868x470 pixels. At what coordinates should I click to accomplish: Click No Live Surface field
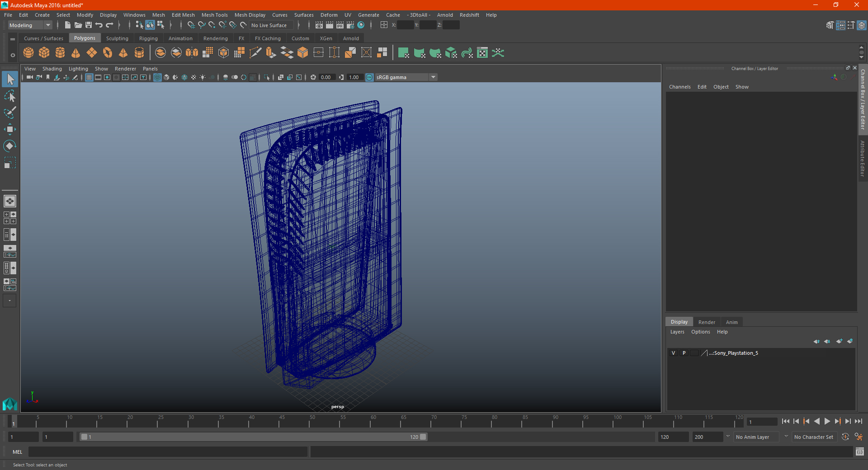(272, 25)
